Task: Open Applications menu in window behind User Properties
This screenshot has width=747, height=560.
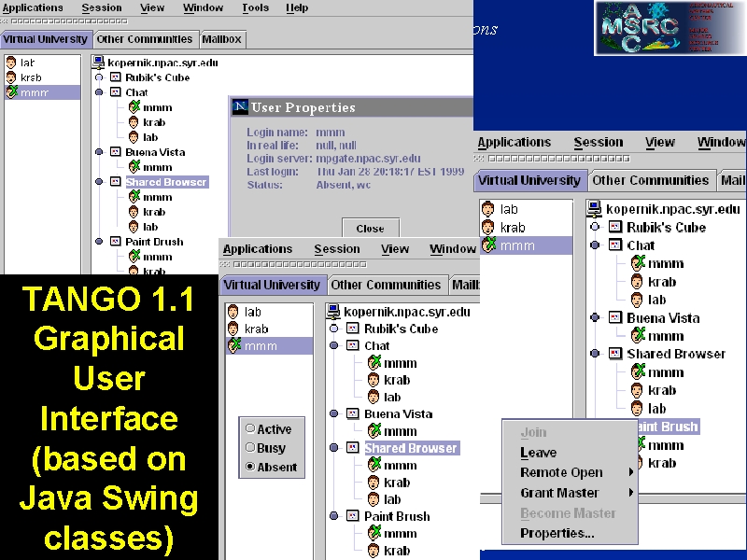Action: [x=33, y=7]
